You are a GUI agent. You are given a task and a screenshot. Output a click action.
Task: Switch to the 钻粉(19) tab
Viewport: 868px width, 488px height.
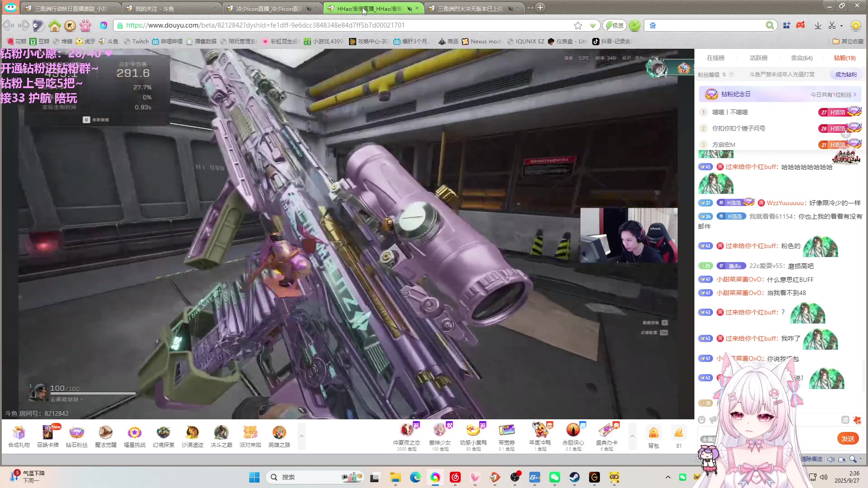pos(844,58)
